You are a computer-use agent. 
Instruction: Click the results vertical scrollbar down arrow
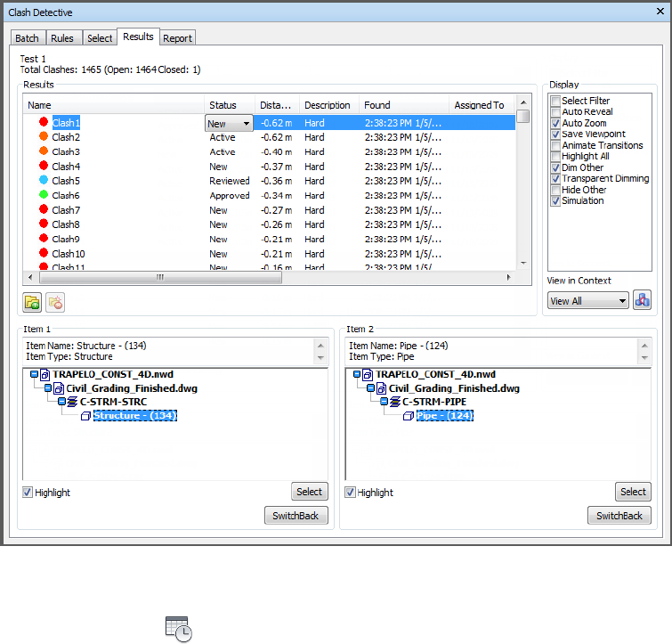[x=523, y=264]
